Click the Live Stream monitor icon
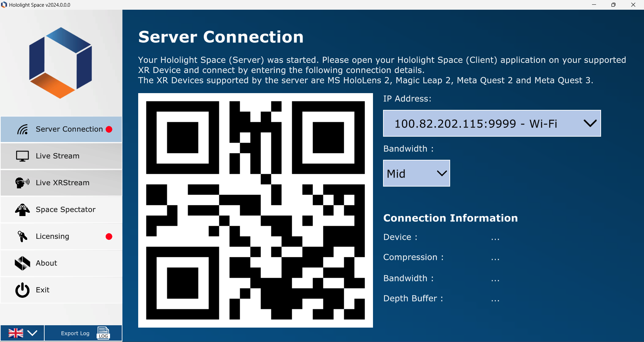The height and width of the screenshot is (342, 644). (22, 156)
